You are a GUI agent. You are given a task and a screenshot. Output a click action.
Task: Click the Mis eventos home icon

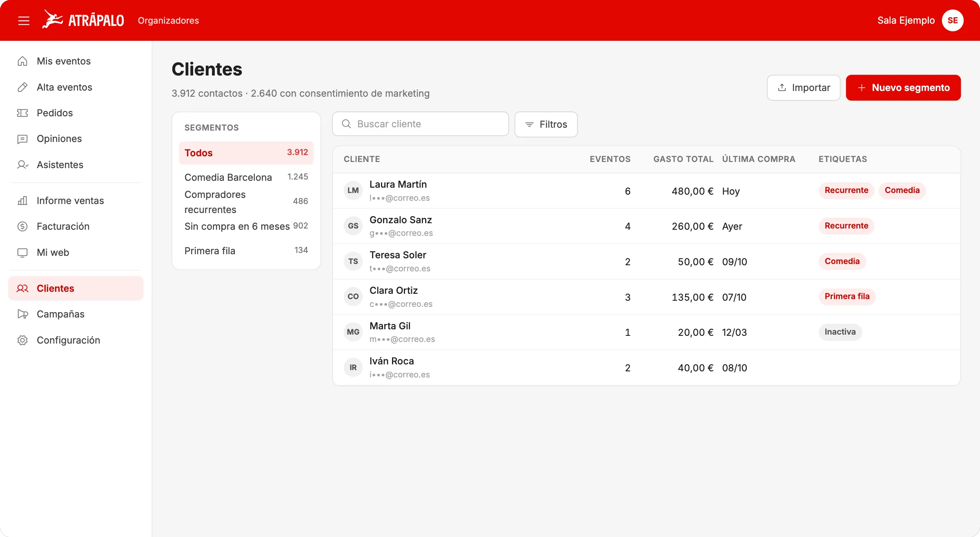(22, 61)
